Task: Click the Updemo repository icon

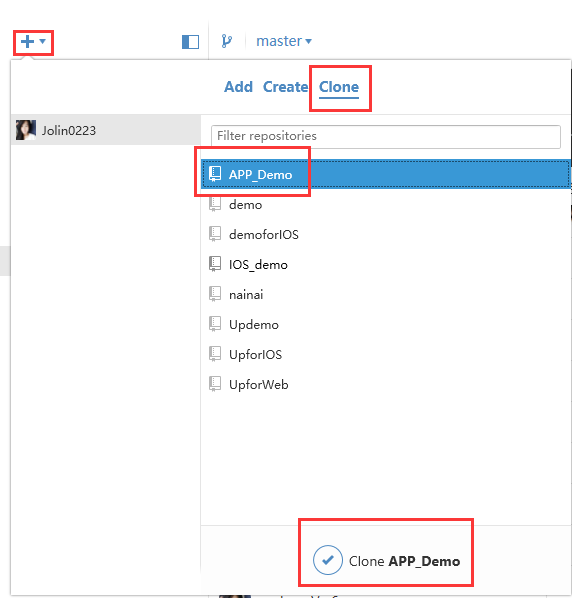Action: (215, 325)
